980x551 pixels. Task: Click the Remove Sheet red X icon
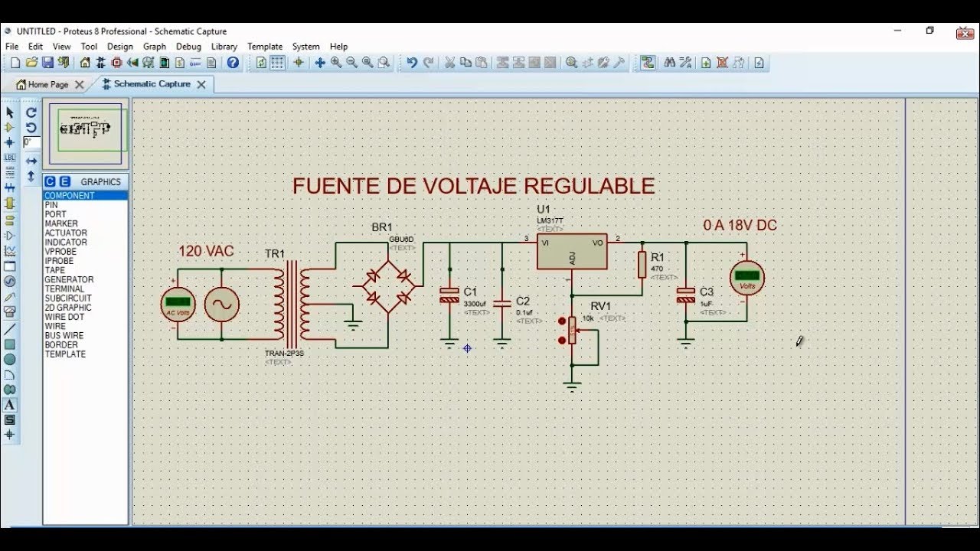(722, 63)
